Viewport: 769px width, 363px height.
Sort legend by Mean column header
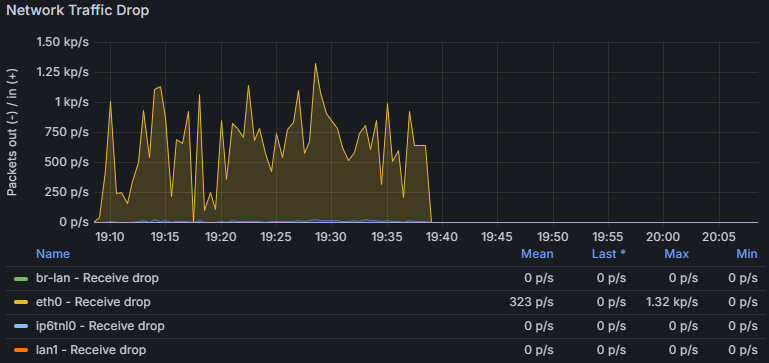537,254
